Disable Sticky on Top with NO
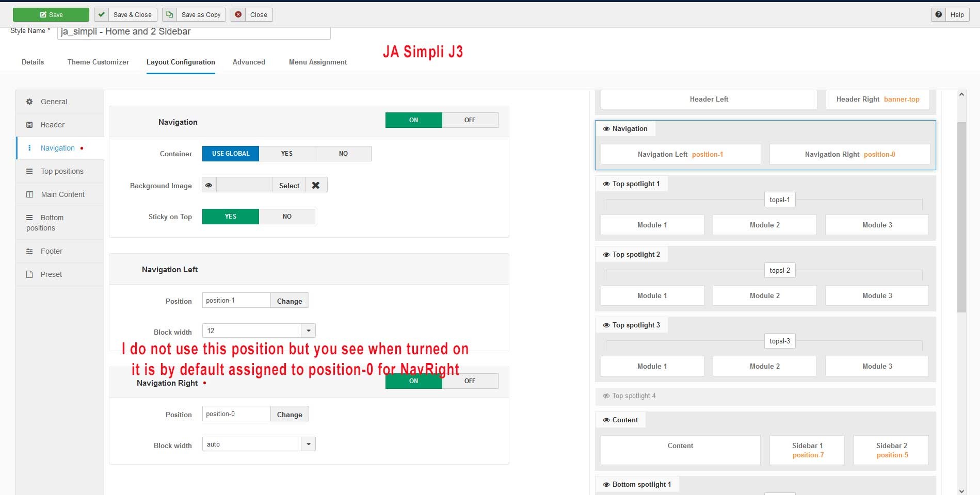 click(x=287, y=217)
